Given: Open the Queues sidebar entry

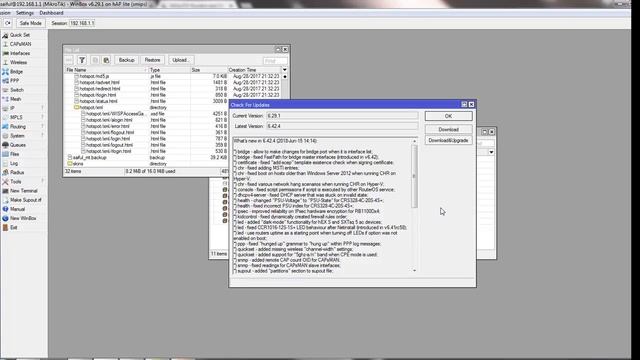Looking at the screenshot, I should coord(18,145).
